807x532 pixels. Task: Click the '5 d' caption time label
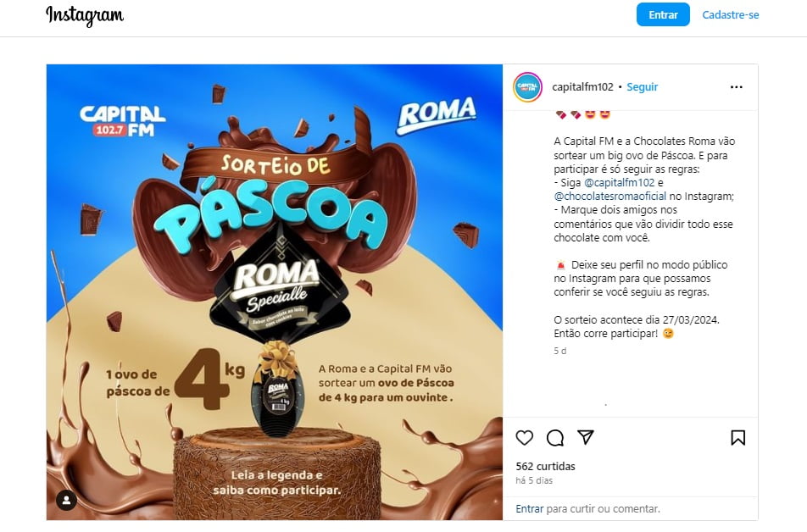click(x=560, y=351)
